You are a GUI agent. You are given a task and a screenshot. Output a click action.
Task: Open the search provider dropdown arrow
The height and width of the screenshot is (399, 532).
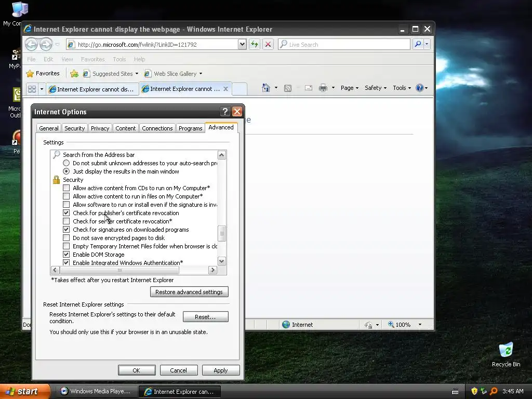pos(427,44)
